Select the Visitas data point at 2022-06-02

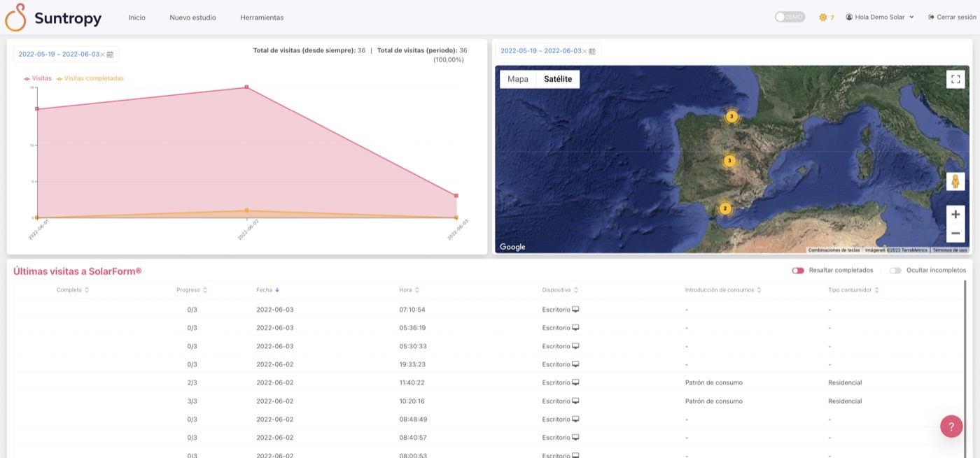click(246, 87)
